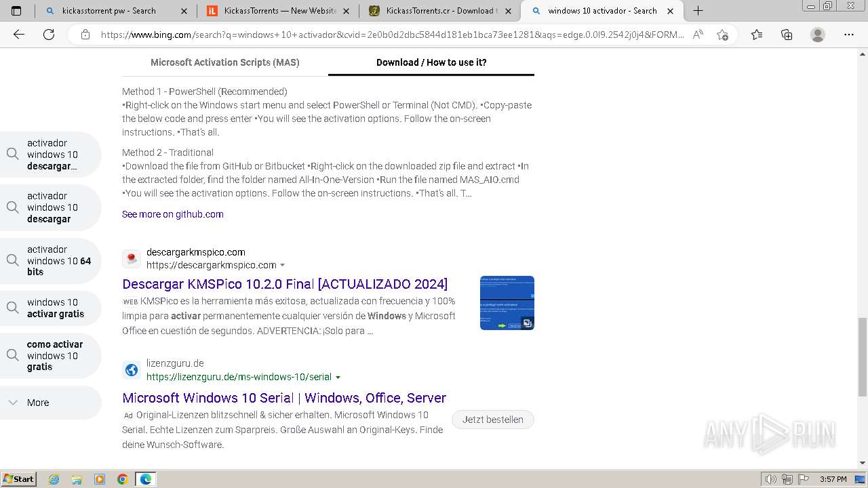Click descargarkmspico.com site name text
The image size is (868, 488).
point(196,252)
